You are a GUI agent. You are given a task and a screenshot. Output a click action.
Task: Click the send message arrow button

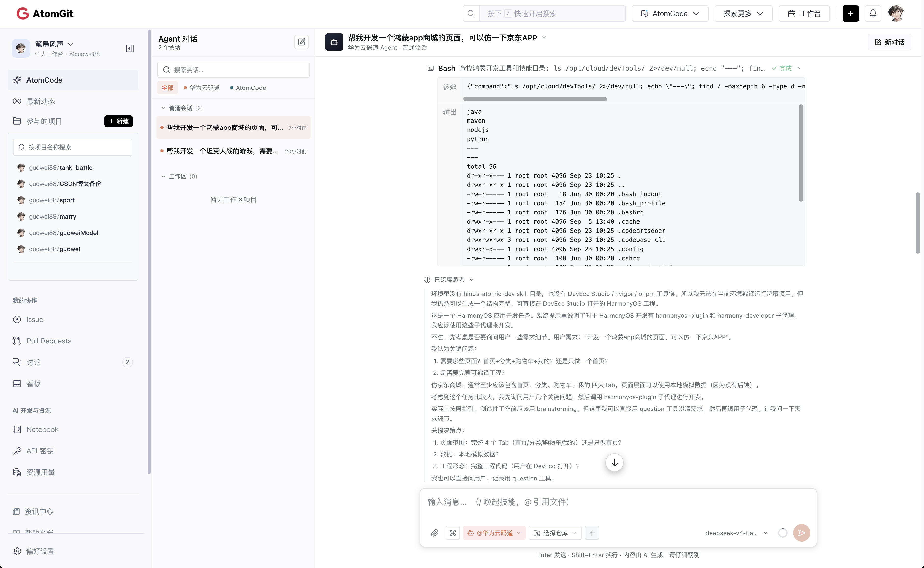click(801, 533)
